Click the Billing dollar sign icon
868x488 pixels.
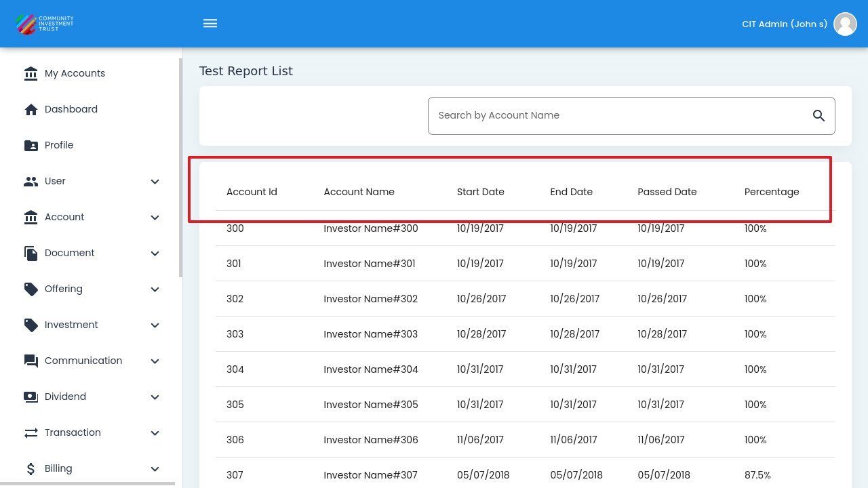(31, 469)
